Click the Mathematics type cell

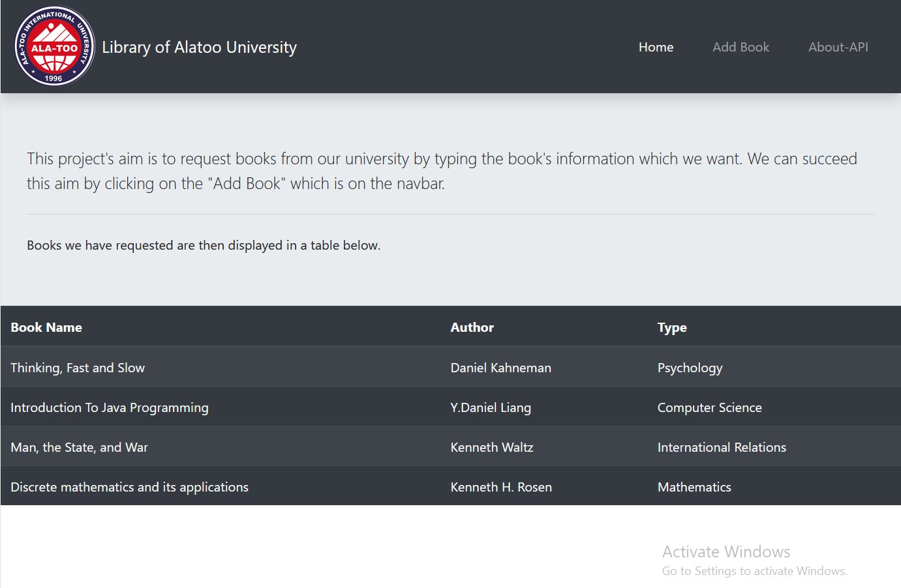694,487
